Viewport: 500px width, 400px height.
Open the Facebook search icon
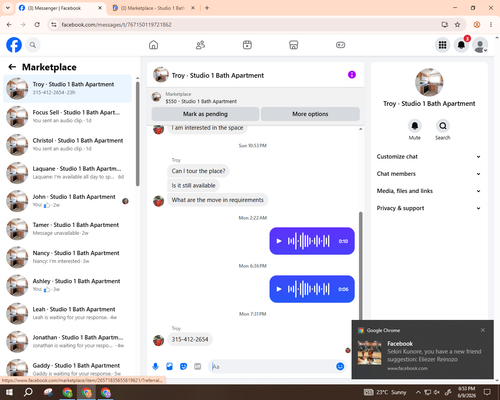coord(33,45)
